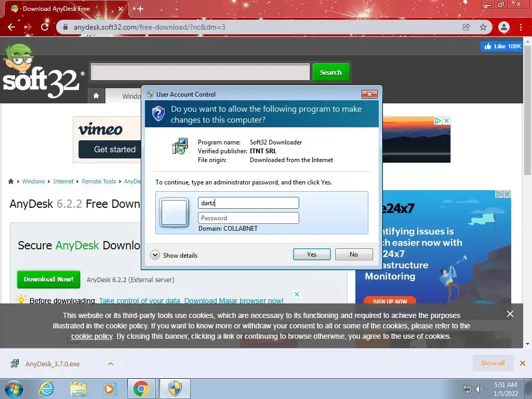Close the downloads shelf with the X

[x=523, y=363]
